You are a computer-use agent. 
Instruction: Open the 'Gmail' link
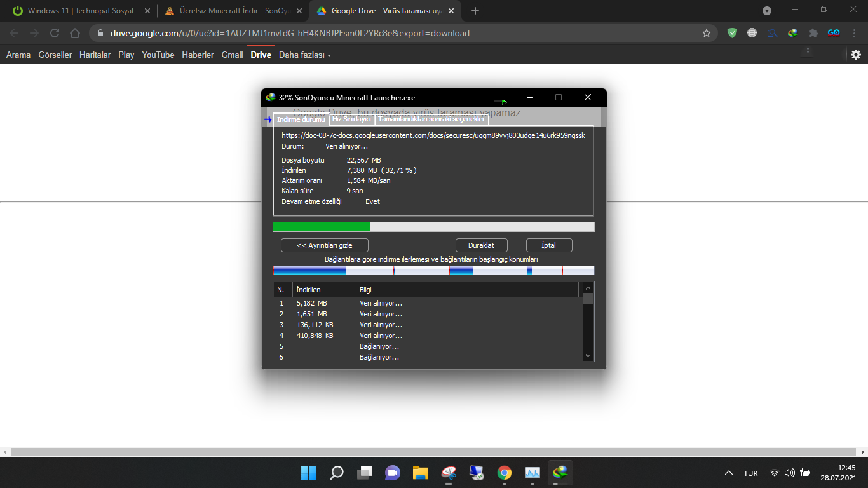coord(233,55)
